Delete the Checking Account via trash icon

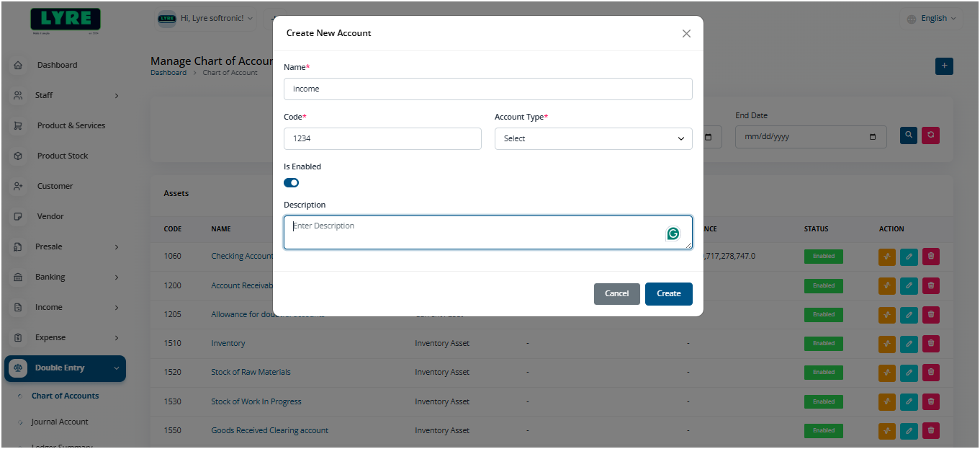point(930,256)
